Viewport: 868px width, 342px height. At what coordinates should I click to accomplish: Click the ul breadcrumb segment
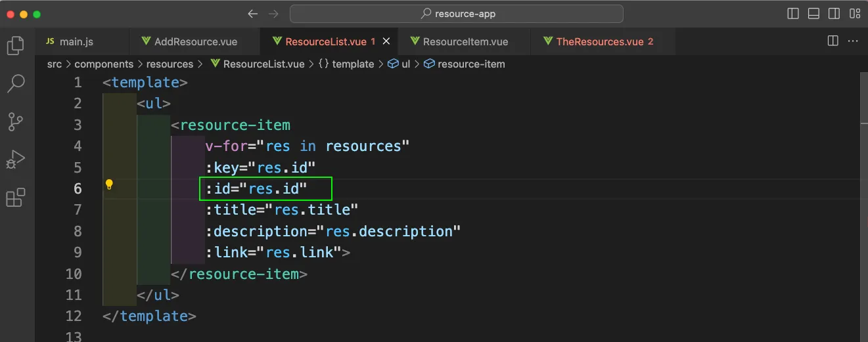400,64
